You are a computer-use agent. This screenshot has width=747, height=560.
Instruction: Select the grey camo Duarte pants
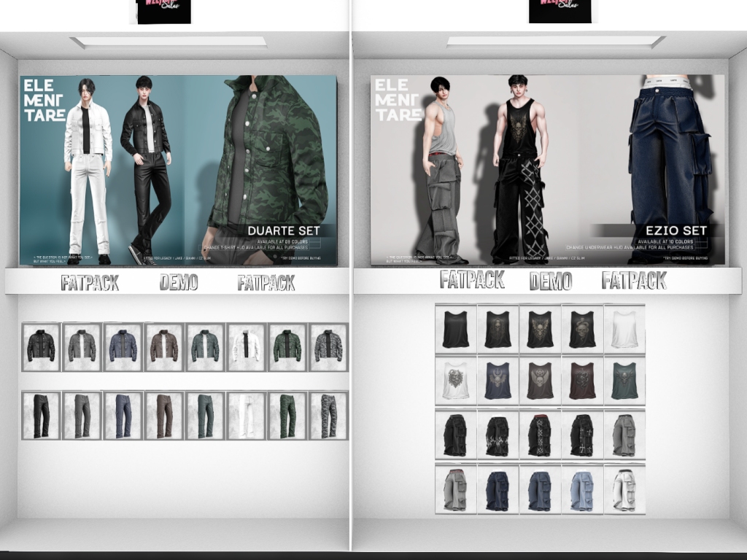coord(328,416)
